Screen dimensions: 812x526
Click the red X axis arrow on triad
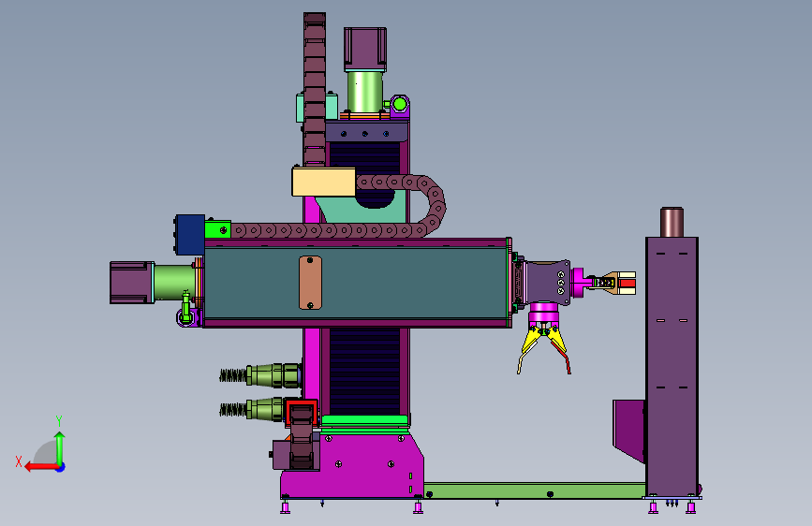coord(40,467)
